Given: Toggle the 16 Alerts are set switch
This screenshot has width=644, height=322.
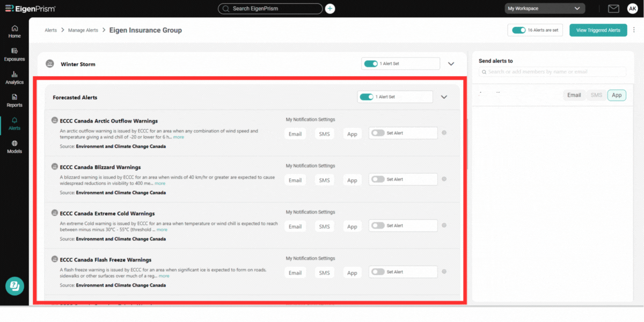Looking at the screenshot, I should point(519,30).
